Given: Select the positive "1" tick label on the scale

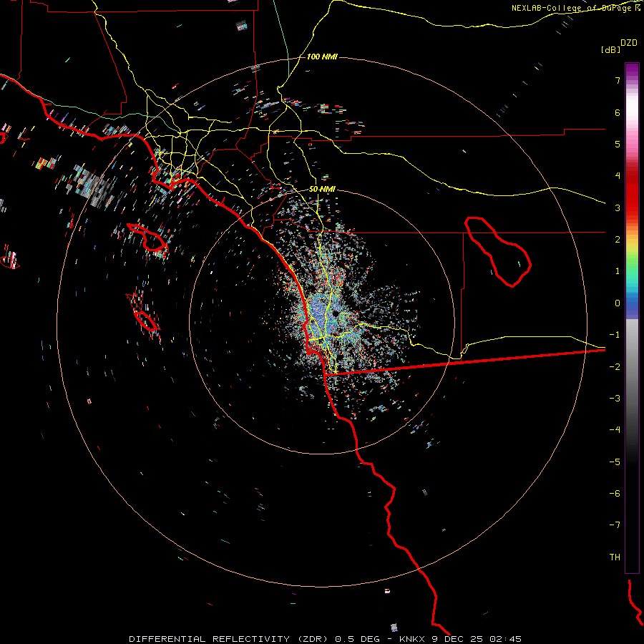Looking at the screenshot, I should [x=618, y=271].
